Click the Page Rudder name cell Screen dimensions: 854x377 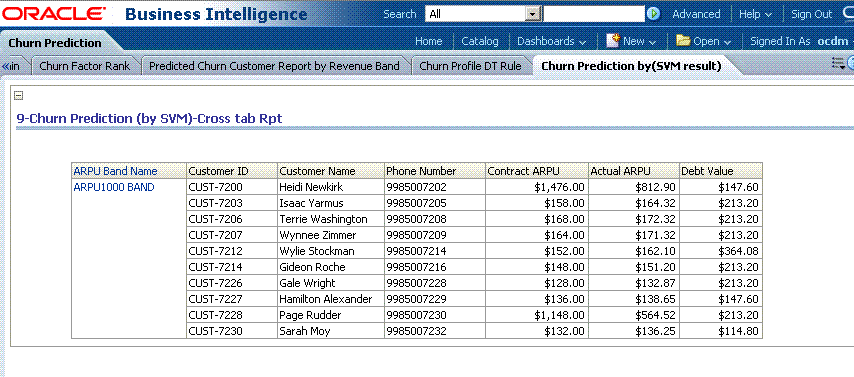coord(331,315)
